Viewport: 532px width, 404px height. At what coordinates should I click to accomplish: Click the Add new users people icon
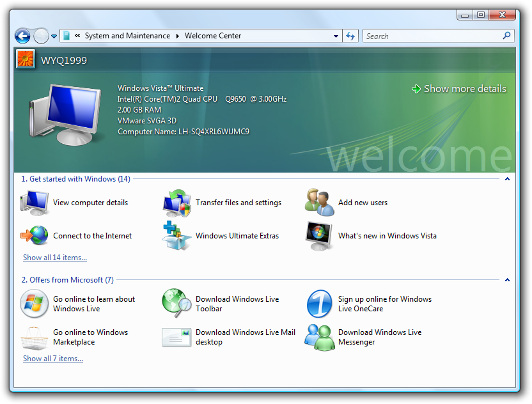pyautogui.click(x=319, y=203)
